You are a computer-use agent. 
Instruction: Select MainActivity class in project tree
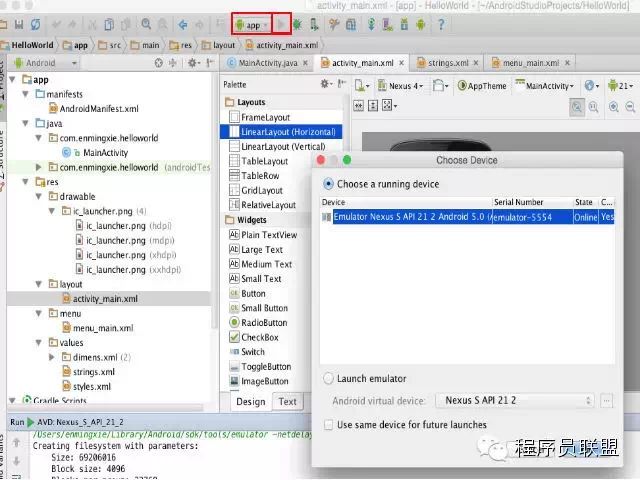(95, 153)
